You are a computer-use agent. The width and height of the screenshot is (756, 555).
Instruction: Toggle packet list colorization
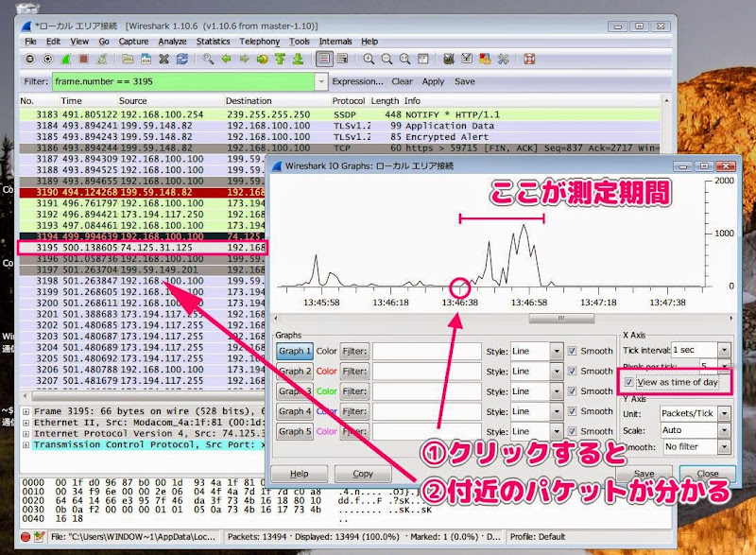(324, 60)
